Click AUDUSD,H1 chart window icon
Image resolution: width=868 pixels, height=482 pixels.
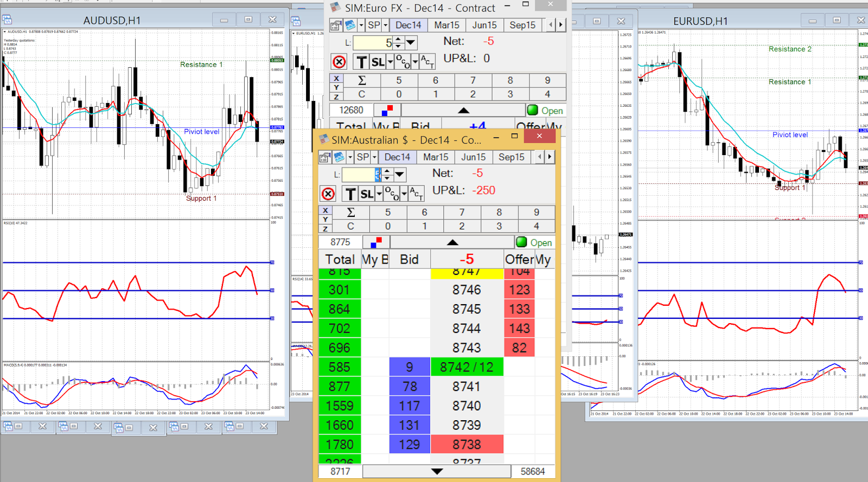(x=8, y=20)
